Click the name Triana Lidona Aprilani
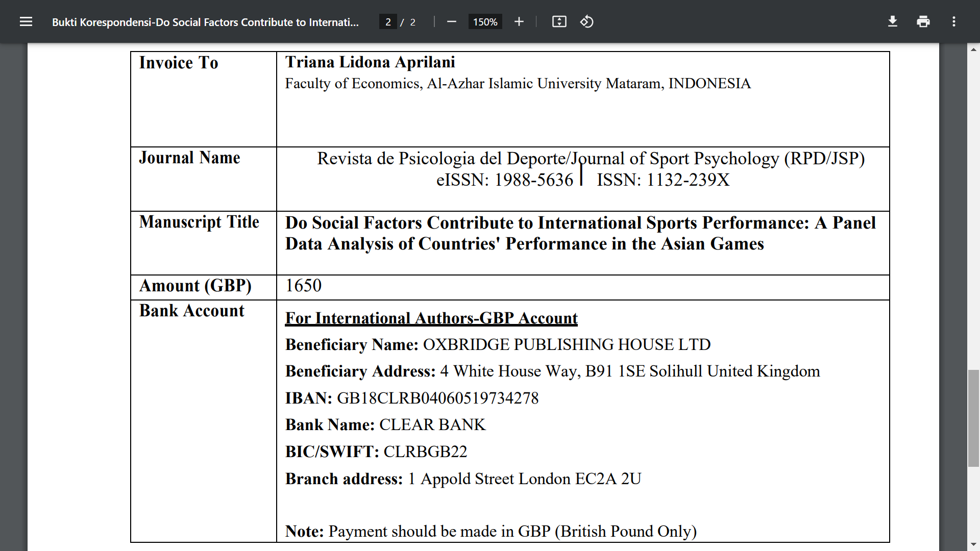This screenshot has height=551, width=980. [x=370, y=62]
